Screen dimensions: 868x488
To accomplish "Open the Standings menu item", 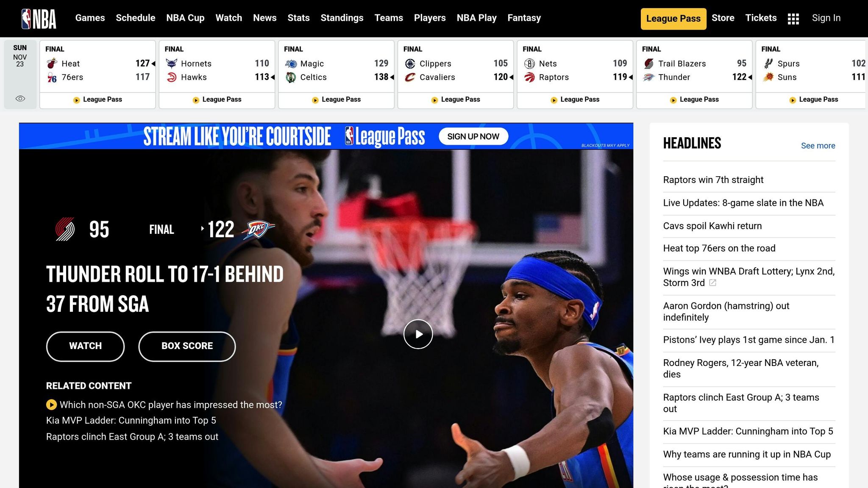I will [342, 18].
